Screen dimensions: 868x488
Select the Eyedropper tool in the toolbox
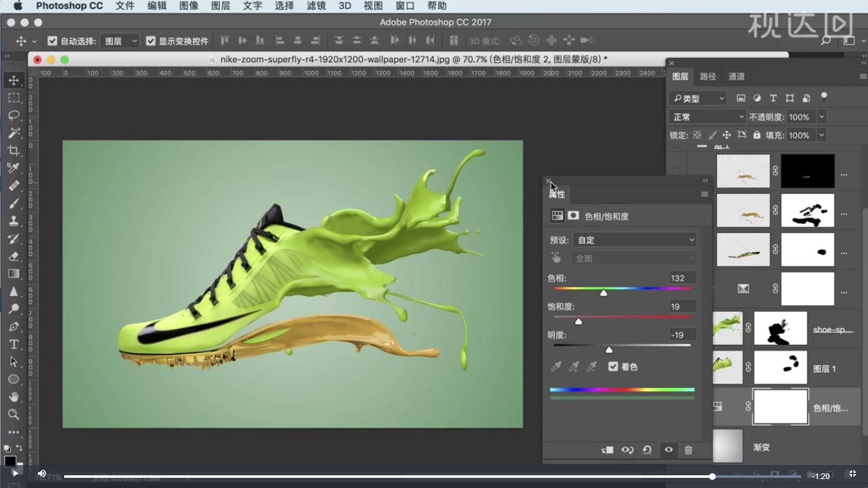tap(13, 168)
